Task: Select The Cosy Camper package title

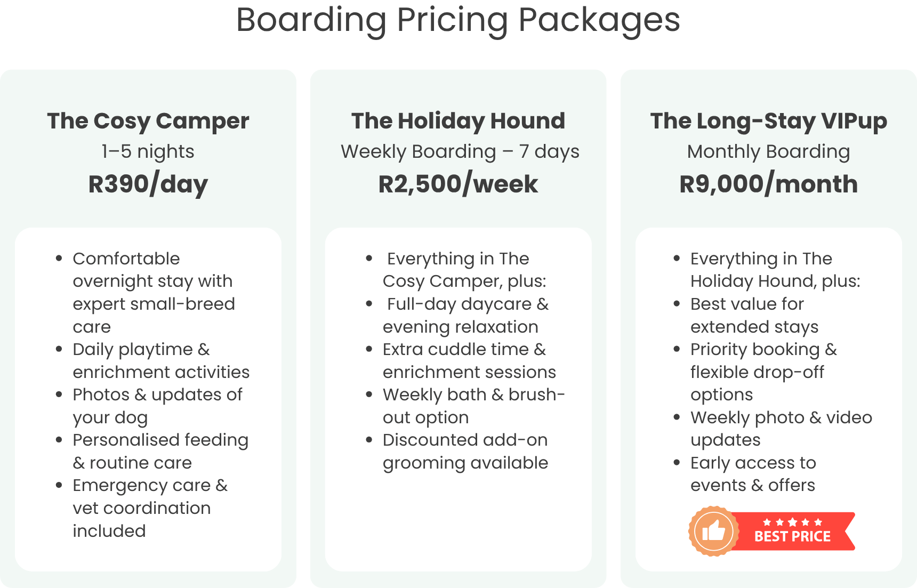Action: click(x=148, y=121)
